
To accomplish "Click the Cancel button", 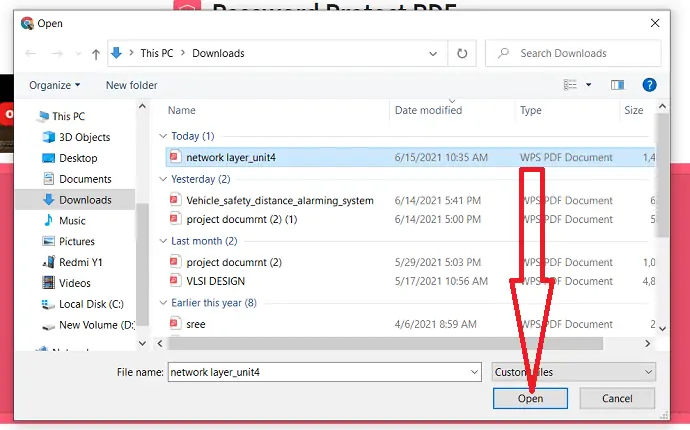I will (x=617, y=398).
